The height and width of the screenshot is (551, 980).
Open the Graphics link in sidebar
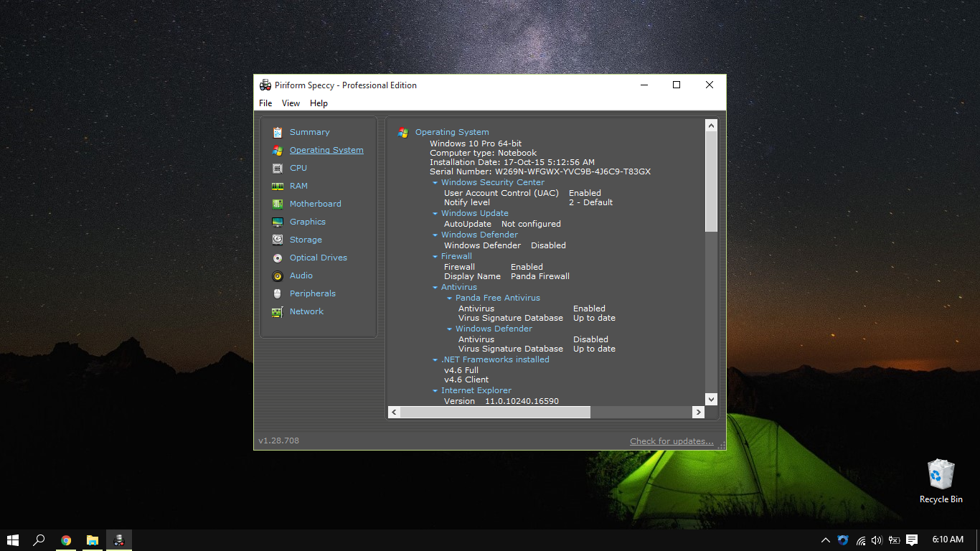coord(308,222)
